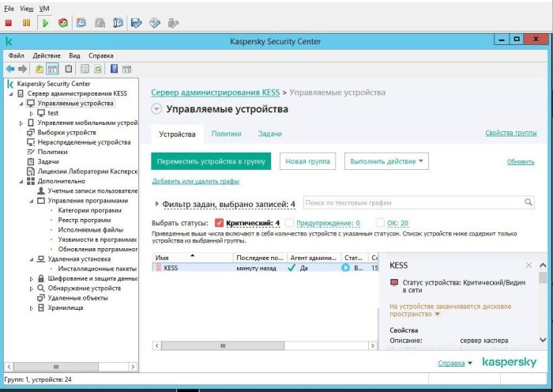The height and width of the screenshot is (392, 553).
Task: Click the Справка link near Kaspersky logo
Action: tap(451, 363)
